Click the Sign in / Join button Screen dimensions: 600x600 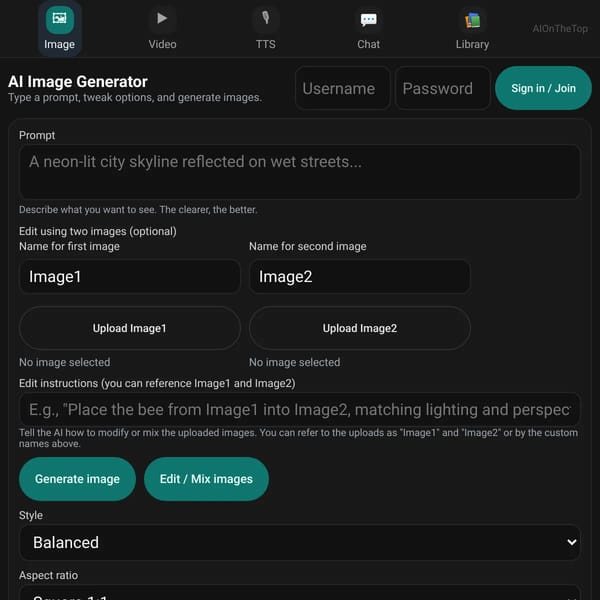(x=543, y=88)
